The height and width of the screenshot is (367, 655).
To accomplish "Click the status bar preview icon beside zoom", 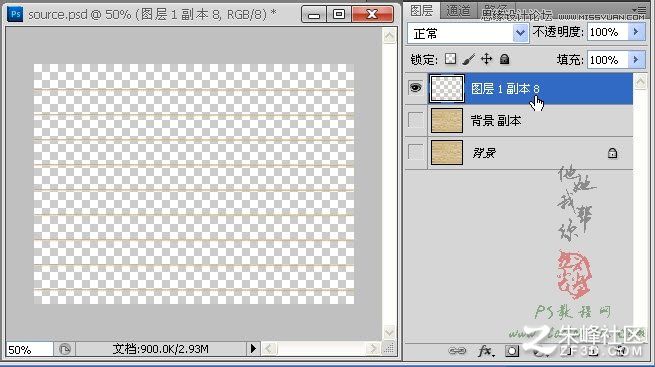I will tap(65, 349).
